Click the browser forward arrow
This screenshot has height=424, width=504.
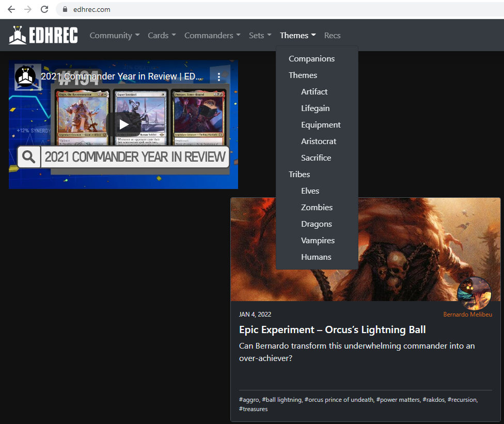(28, 9)
